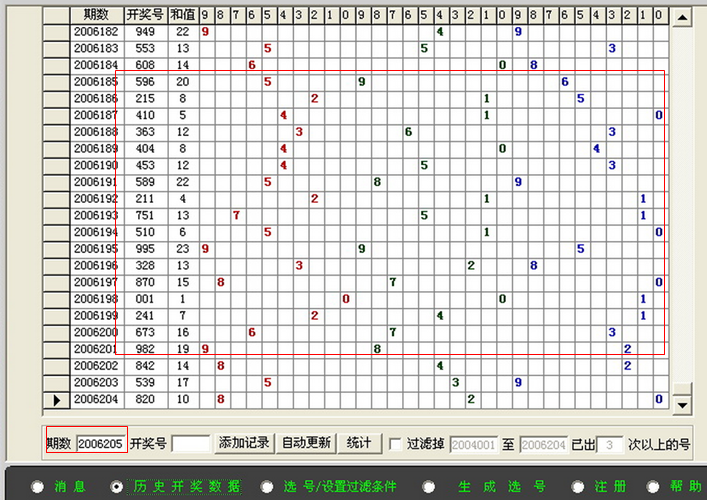Click the winning number 539 cell
707x500 pixels.
[146, 383]
